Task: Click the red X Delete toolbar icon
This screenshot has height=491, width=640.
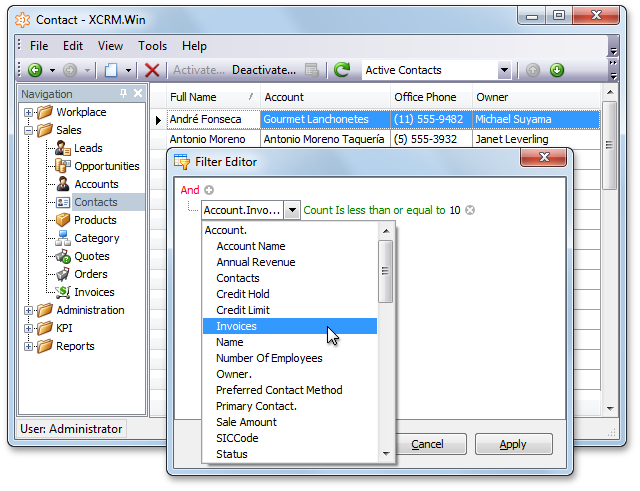Action: click(x=152, y=70)
